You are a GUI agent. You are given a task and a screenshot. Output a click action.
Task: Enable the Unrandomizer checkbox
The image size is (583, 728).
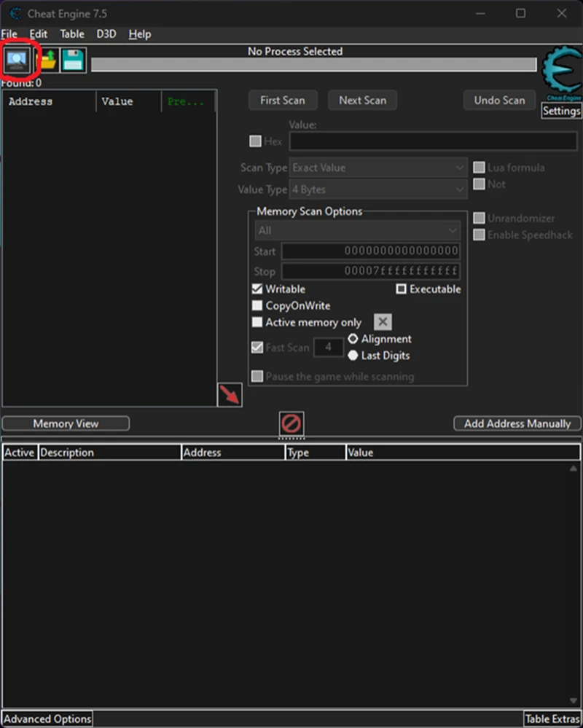pos(479,218)
